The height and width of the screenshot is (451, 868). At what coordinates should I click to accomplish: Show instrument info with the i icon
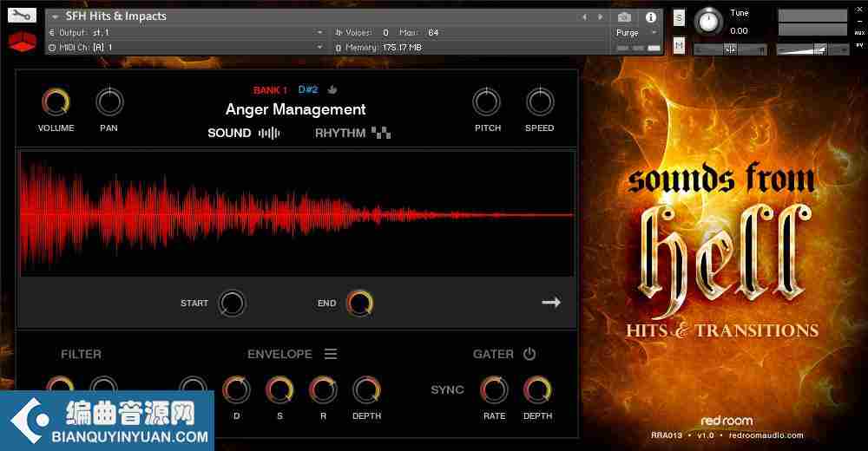[x=650, y=17]
